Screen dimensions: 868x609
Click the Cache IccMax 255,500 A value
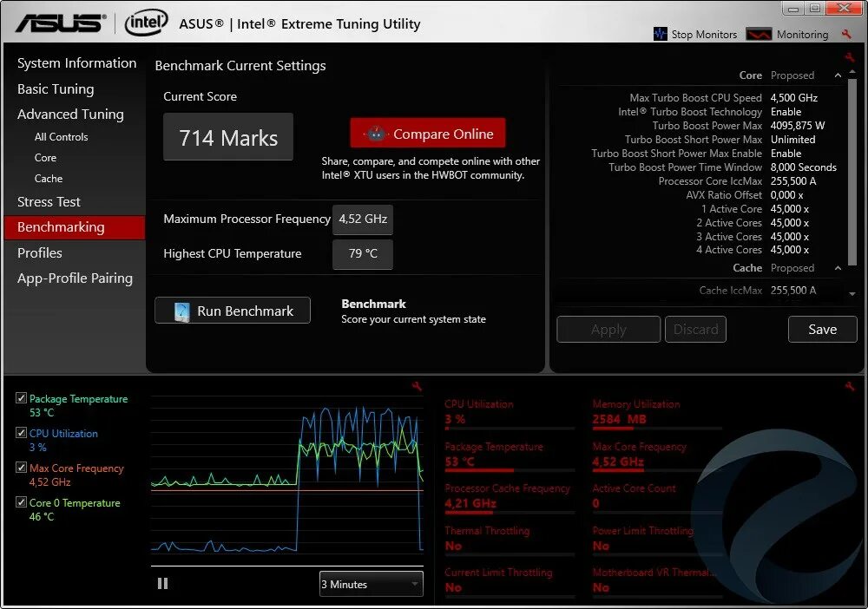(792, 291)
